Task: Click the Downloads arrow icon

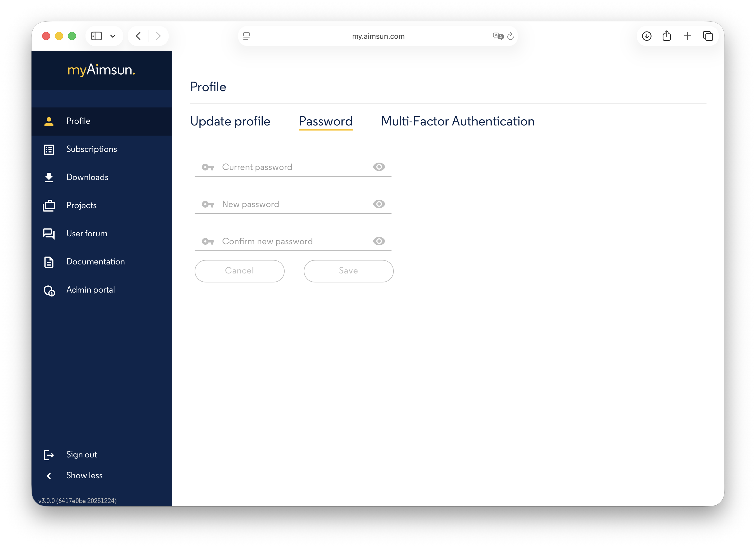Action: click(49, 177)
